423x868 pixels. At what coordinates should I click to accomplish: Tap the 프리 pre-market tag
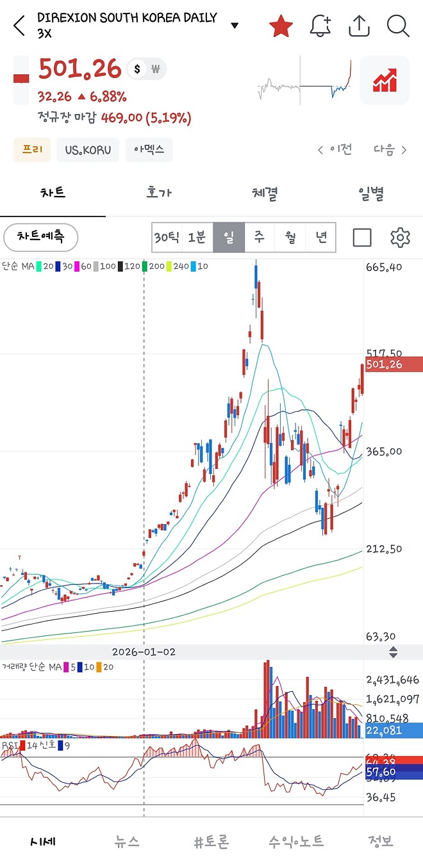coord(32,150)
